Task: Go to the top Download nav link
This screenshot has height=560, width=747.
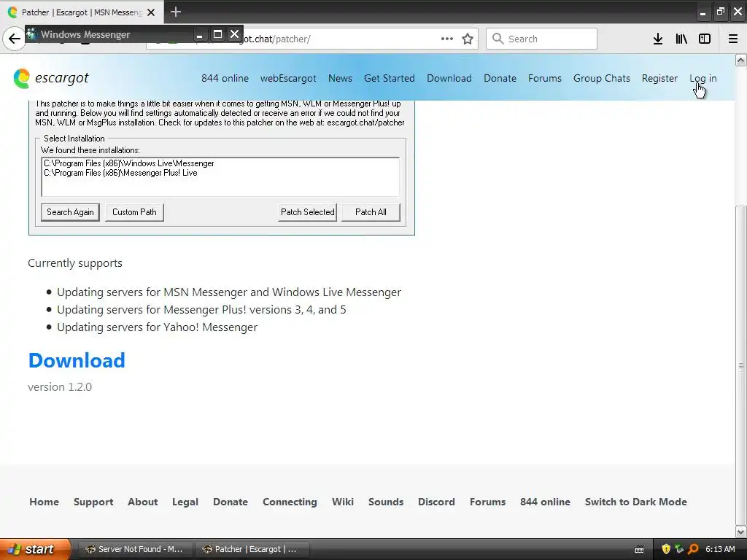Action: tap(449, 78)
